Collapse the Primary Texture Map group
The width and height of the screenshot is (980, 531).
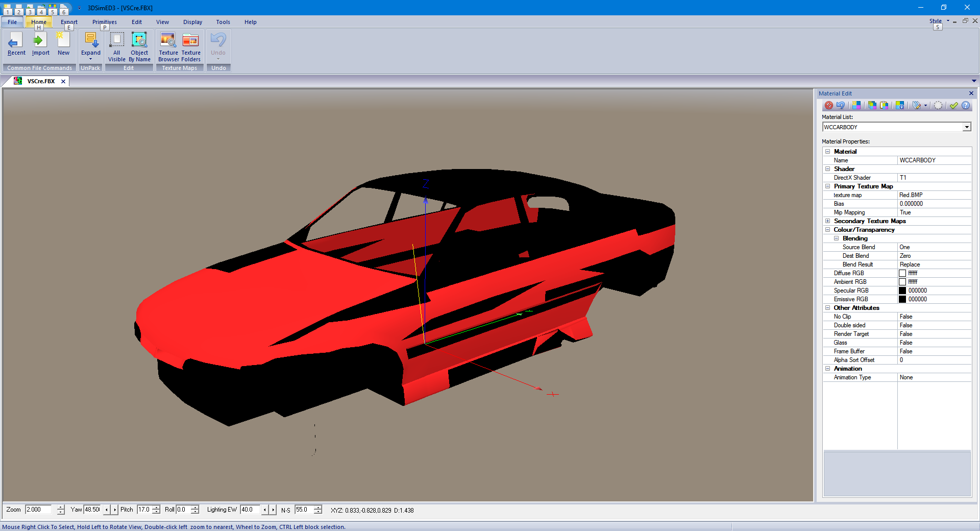pyautogui.click(x=827, y=186)
